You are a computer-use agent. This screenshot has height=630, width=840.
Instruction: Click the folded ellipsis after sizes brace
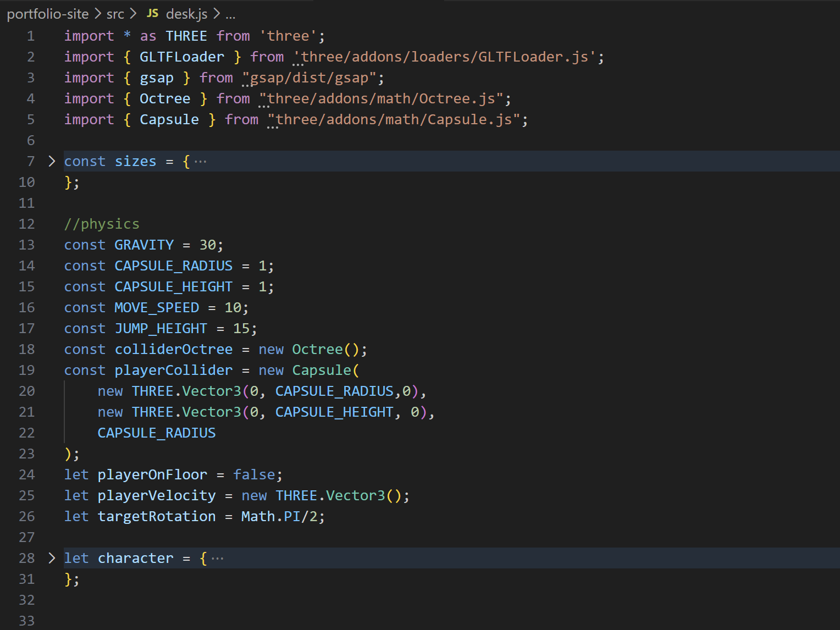(x=201, y=162)
